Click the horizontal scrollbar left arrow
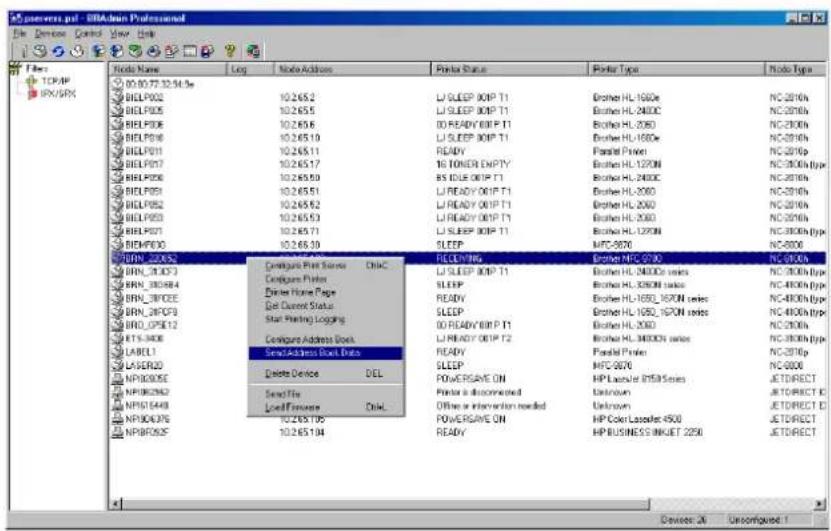 point(116,503)
